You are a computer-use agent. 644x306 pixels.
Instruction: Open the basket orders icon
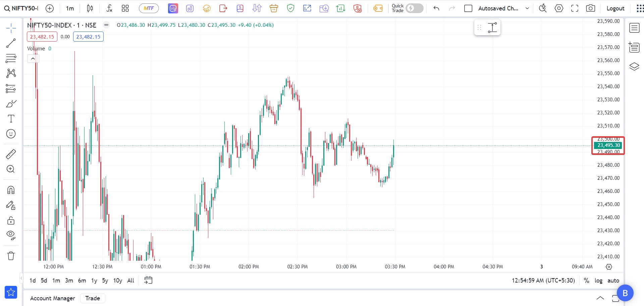(274, 8)
